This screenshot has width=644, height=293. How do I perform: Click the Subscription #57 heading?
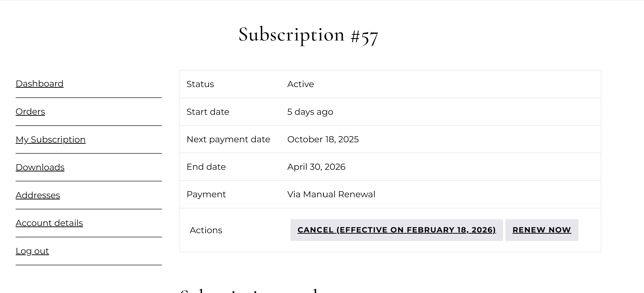(308, 35)
